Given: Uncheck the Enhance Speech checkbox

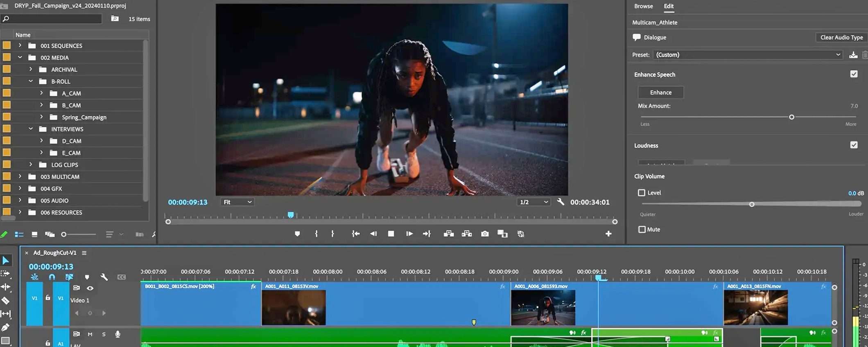Looking at the screenshot, I should [x=854, y=74].
